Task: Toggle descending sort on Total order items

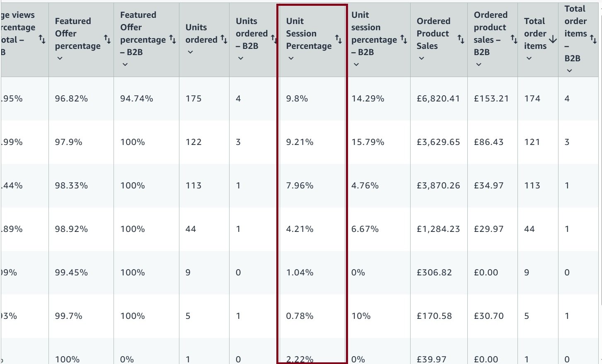Action: click(x=553, y=39)
